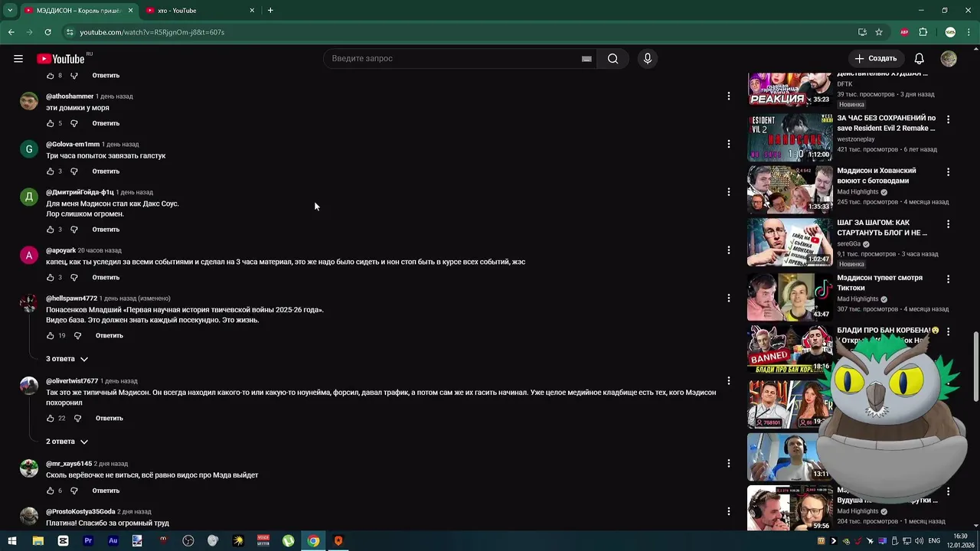Like the comment by @apoyark
This screenshot has height=551, width=980.
51,278
